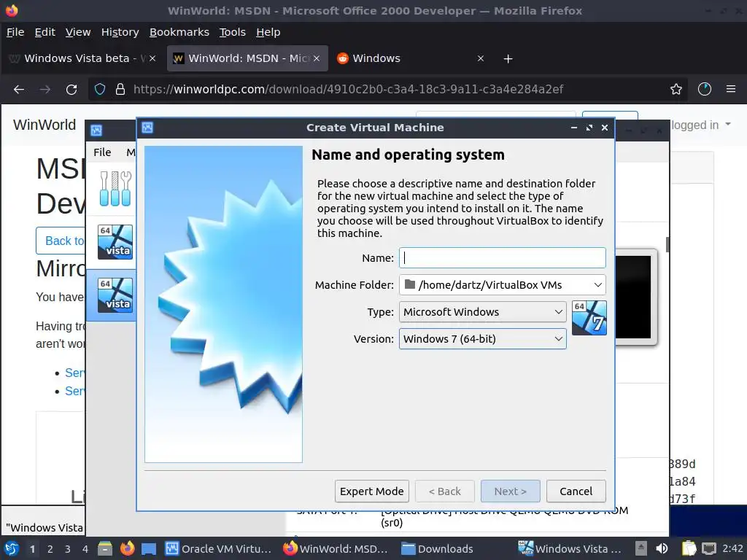Click the clipboard tray icon
This screenshot has width=747, height=560.
[689, 548]
